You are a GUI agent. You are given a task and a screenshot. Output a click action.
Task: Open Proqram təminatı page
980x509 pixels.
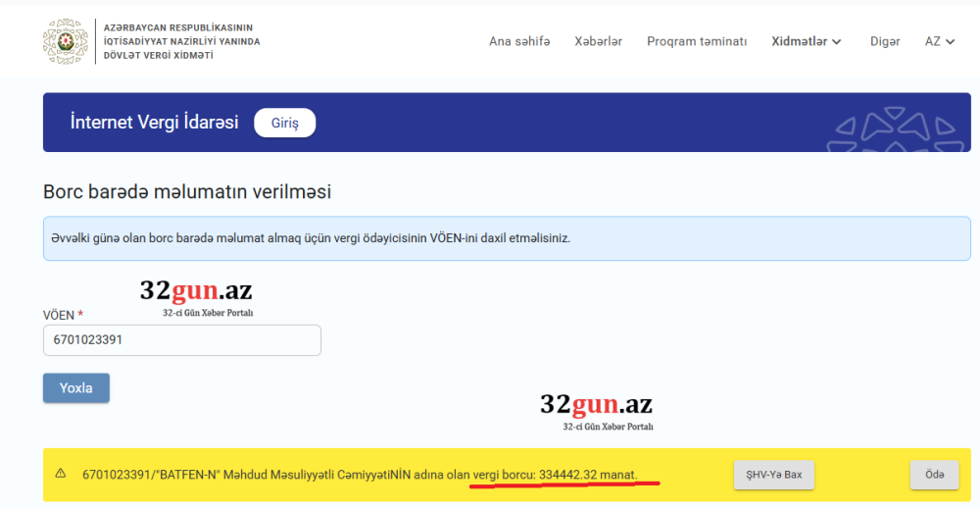pyautogui.click(x=697, y=41)
